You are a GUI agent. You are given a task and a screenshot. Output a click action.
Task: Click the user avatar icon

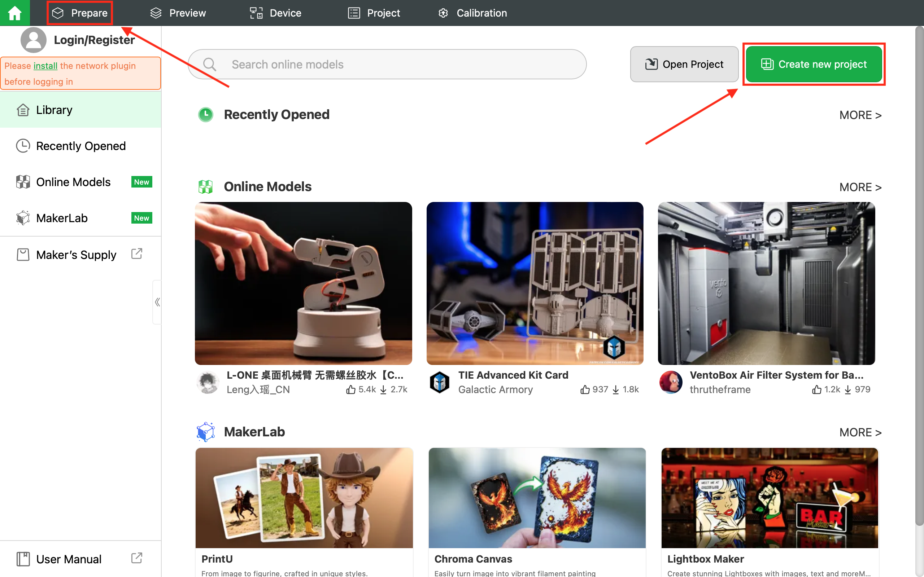tap(34, 40)
